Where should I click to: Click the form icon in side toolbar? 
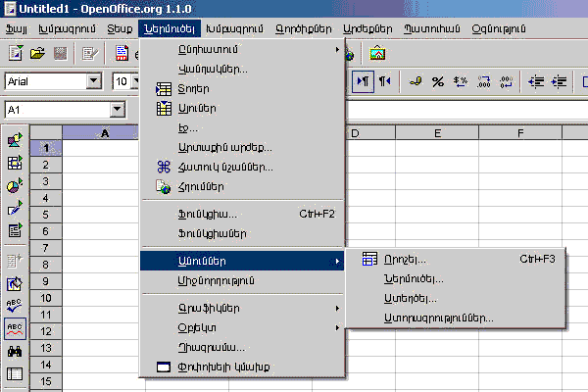(x=15, y=230)
